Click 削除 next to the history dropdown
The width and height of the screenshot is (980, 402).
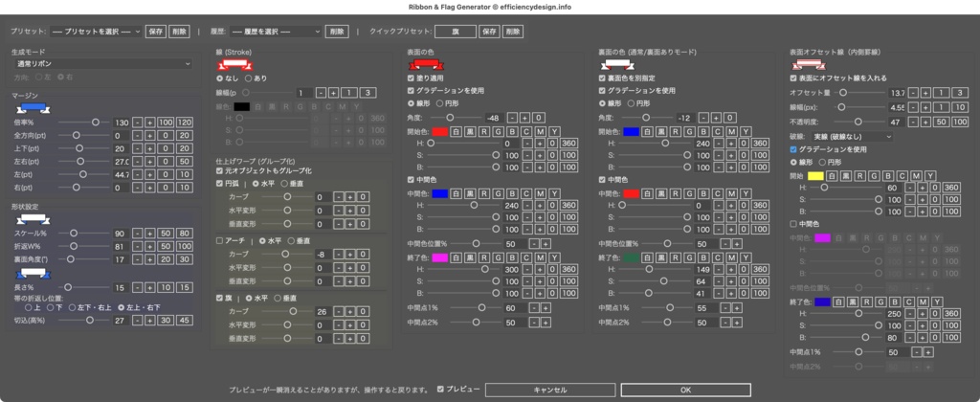[336, 32]
